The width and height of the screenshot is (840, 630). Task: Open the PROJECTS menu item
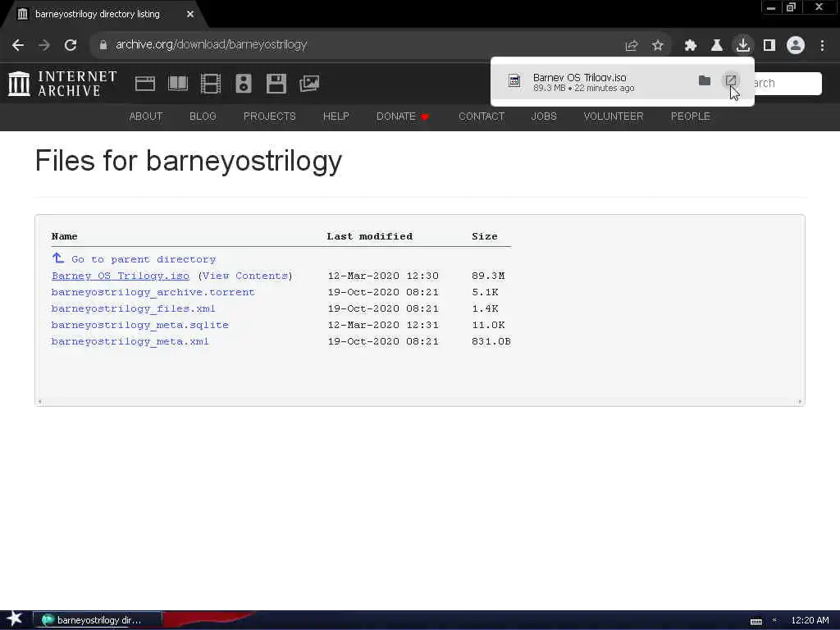point(269,116)
